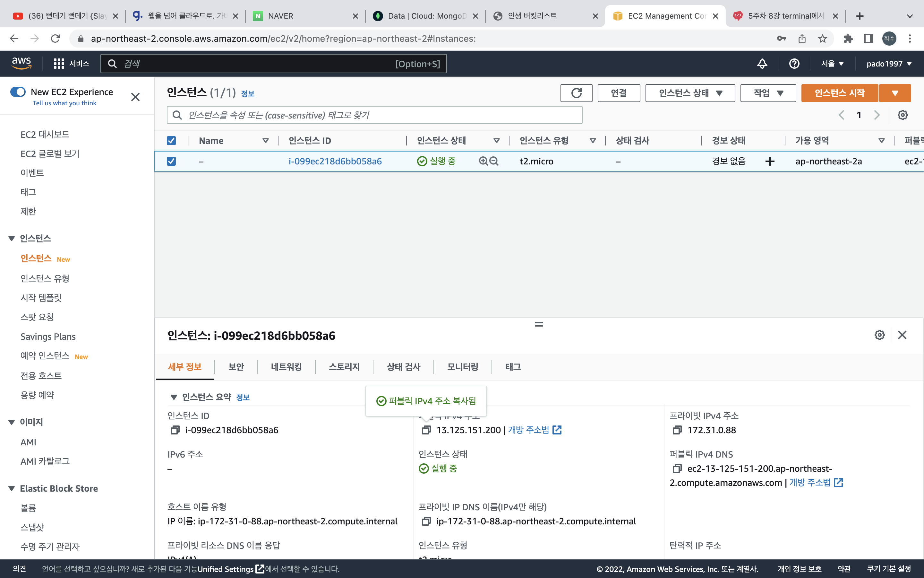Open the Chrome three-dot menu
This screenshot has width=924, height=578.
click(x=910, y=39)
